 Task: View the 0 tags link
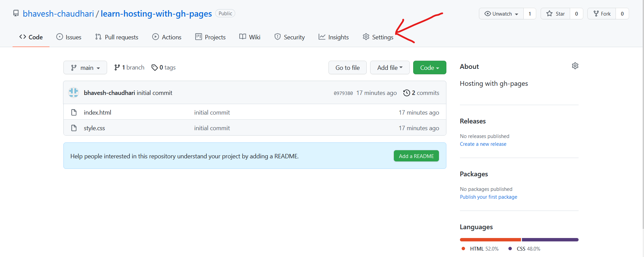163,67
